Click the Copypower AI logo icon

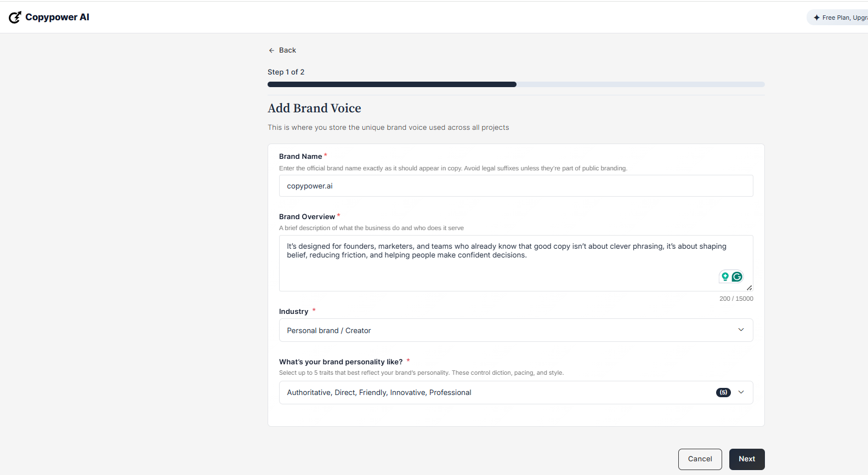point(15,18)
